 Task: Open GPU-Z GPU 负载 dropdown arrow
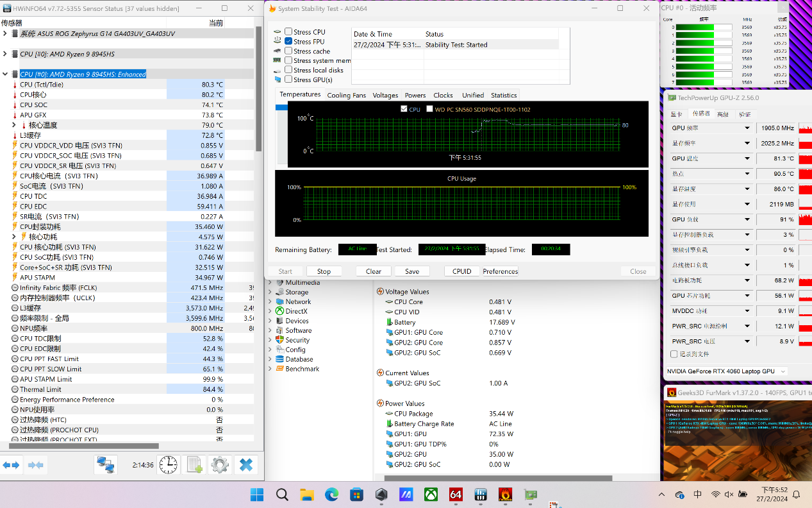pos(747,219)
